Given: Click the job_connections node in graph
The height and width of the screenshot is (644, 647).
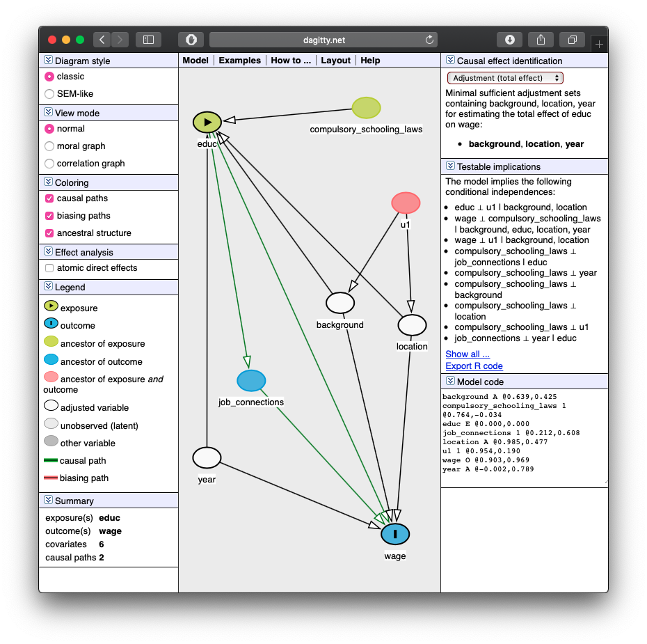Looking at the screenshot, I should 251,381.
